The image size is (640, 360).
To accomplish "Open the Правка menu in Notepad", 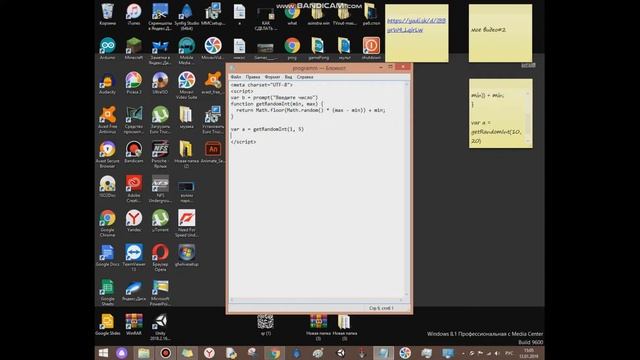I will pos(253,77).
